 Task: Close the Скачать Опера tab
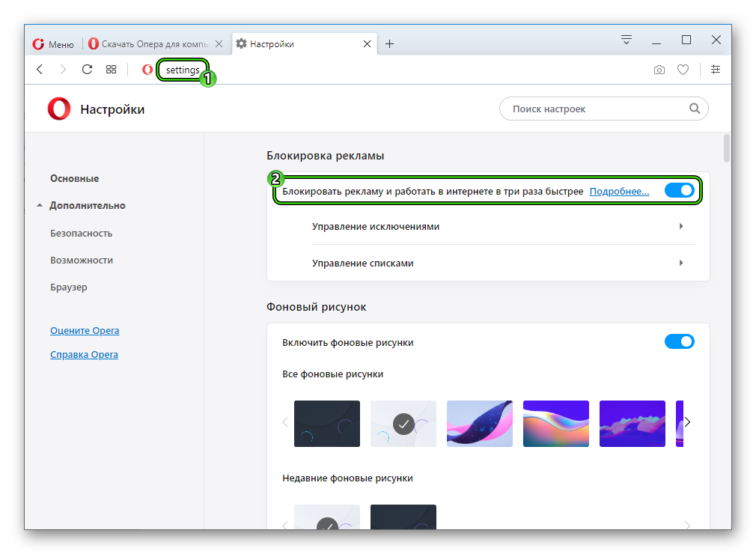pos(219,44)
